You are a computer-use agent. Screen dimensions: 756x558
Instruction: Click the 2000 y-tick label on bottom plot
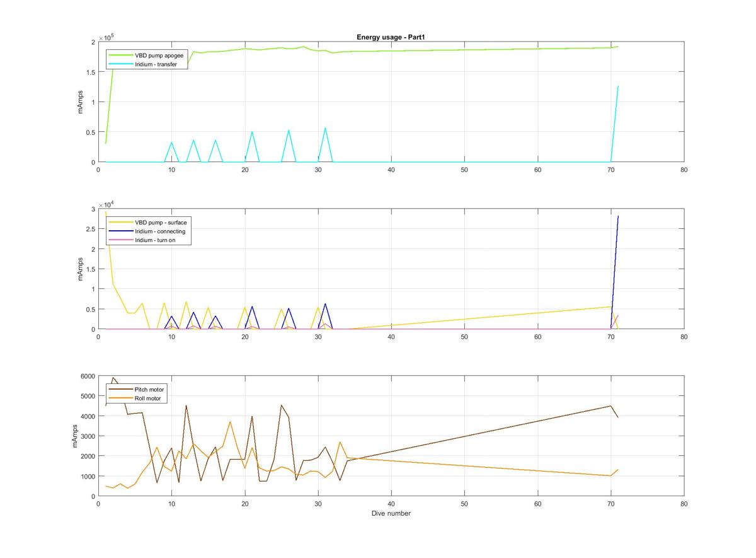click(87, 456)
